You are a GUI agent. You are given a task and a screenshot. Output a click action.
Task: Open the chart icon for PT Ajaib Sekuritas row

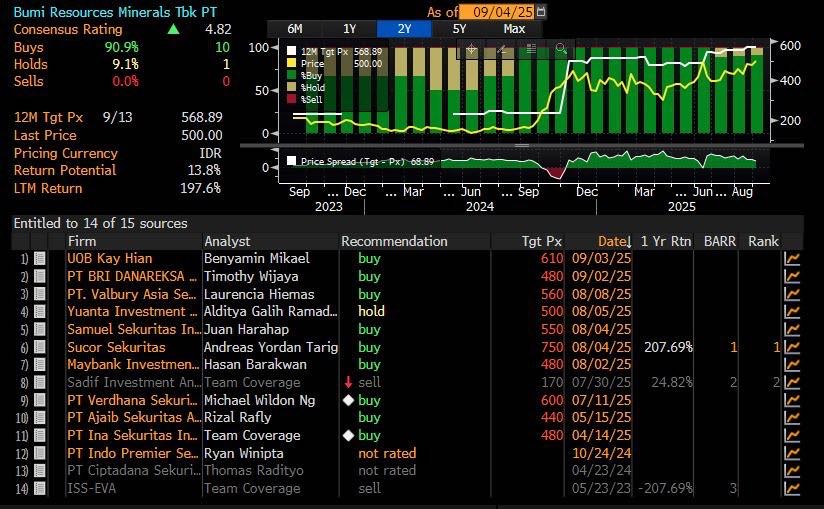click(792, 418)
